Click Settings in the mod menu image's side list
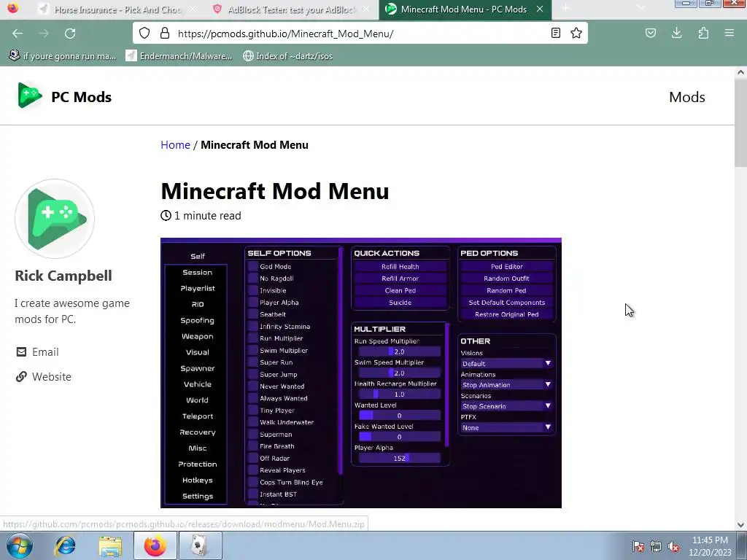The height and width of the screenshot is (560, 747). coord(197,496)
